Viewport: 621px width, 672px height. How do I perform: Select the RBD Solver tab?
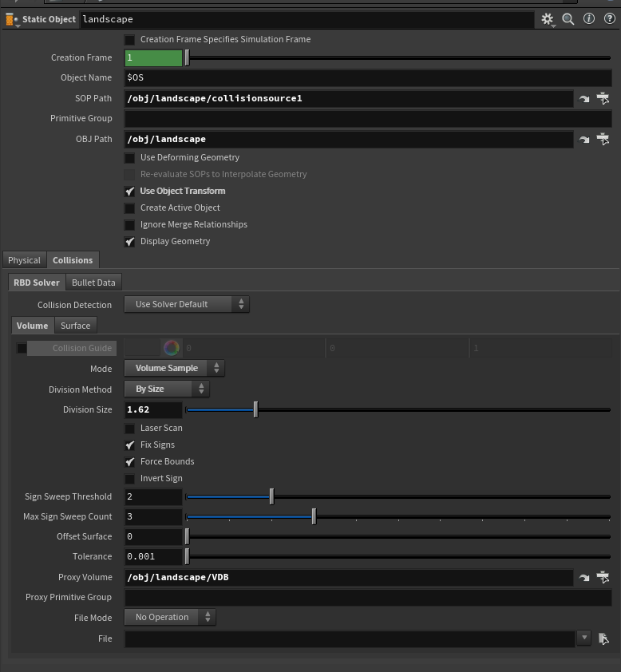click(37, 283)
